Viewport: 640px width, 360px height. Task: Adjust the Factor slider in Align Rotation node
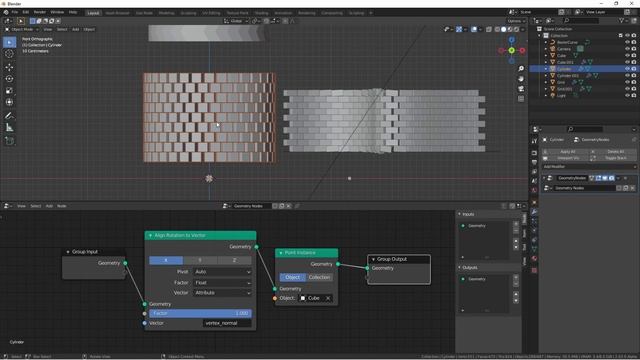pos(200,313)
